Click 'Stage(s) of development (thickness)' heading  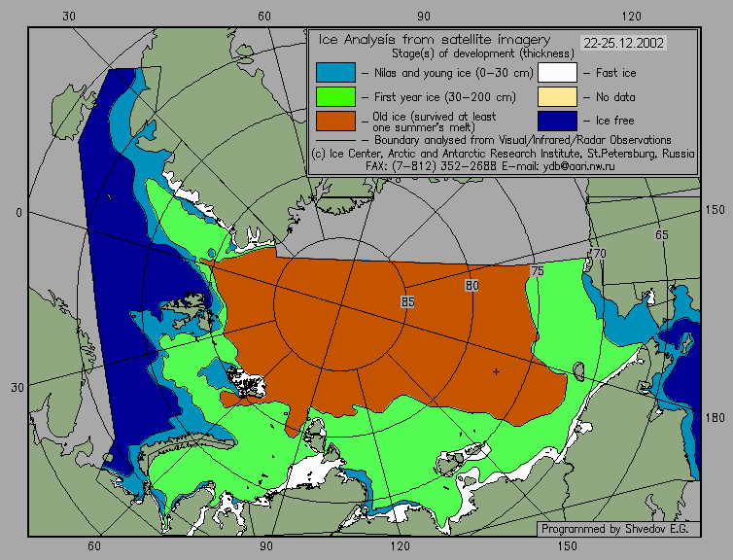point(483,53)
